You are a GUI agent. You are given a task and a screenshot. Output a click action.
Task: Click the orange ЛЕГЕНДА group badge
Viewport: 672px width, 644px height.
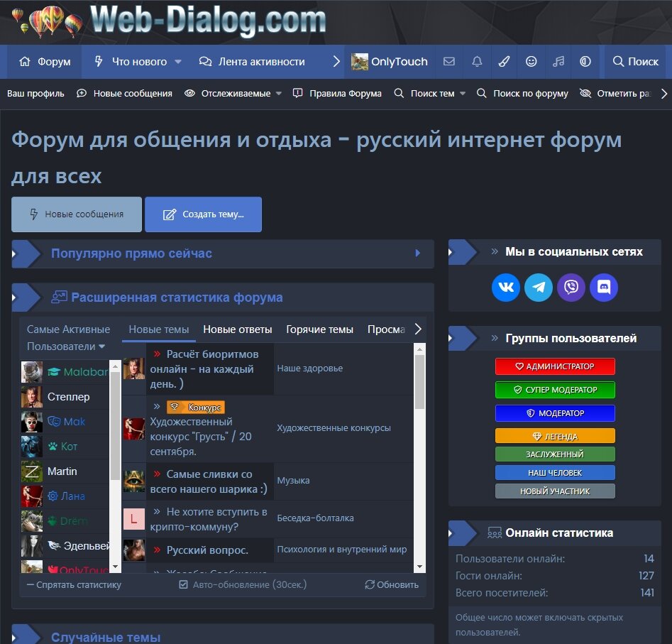click(x=555, y=436)
